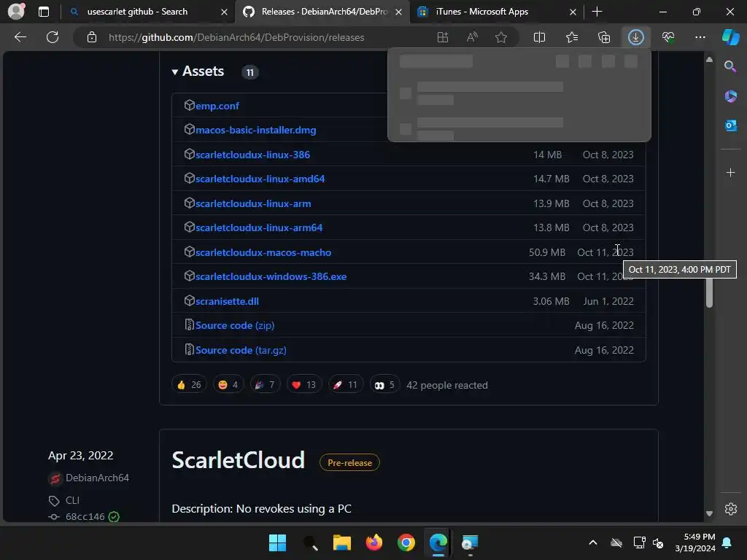Viewport: 747px width, 560px height.
Task: Open the CLI tag link
Action: [72, 500]
